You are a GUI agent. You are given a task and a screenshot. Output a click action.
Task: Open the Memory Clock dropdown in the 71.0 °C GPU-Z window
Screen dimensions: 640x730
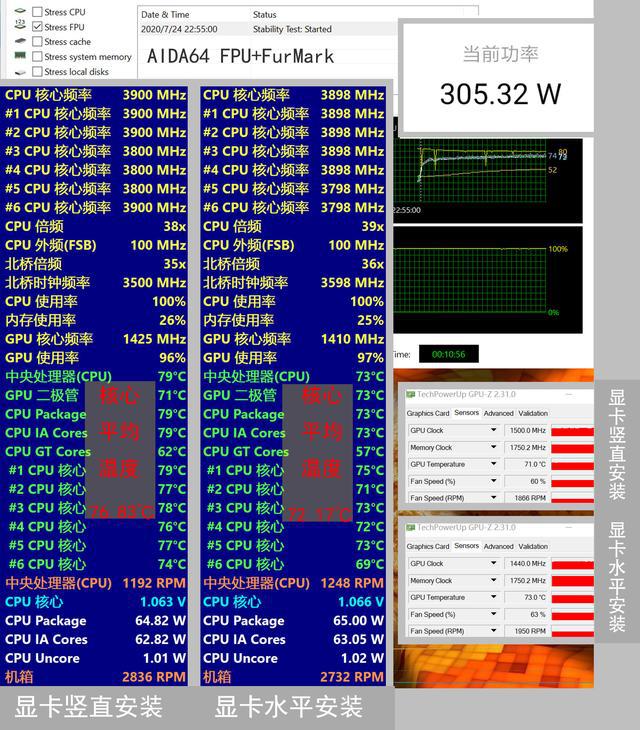point(493,447)
